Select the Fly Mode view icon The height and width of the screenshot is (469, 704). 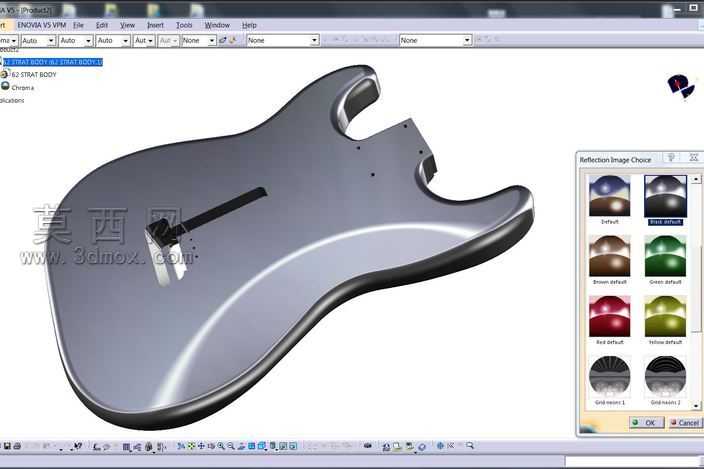(180, 446)
